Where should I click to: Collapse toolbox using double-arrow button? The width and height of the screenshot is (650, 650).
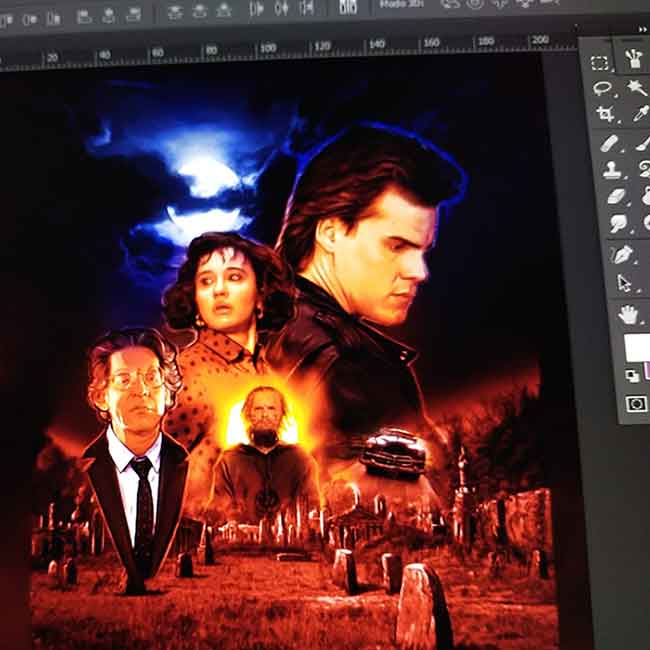click(x=642, y=29)
